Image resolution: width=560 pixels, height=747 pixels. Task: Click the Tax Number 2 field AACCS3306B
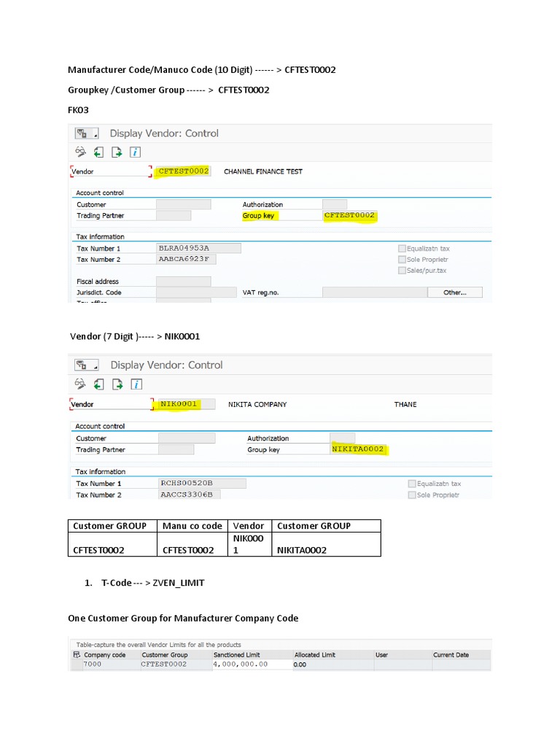(x=190, y=495)
